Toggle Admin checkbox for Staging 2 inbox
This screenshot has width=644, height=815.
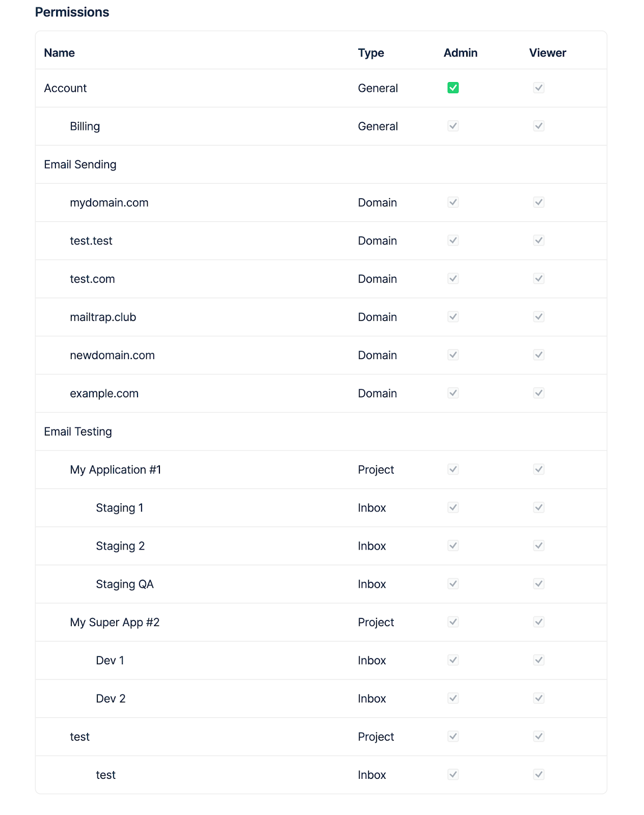click(x=453, y=546)
